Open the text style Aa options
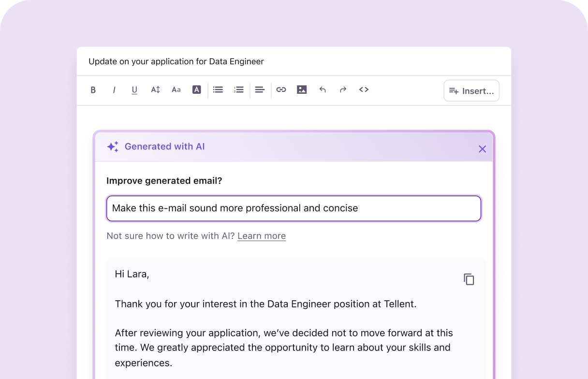The width and height of the screenshot is (588, 379). click(x=176, y=89)
